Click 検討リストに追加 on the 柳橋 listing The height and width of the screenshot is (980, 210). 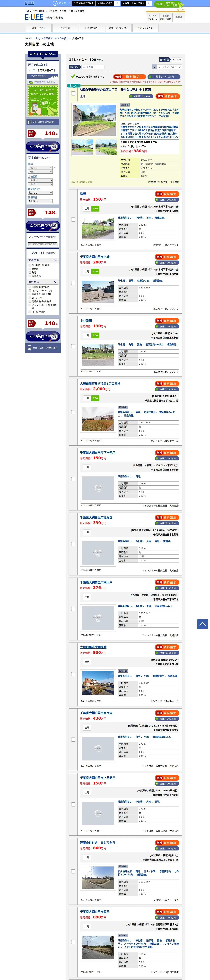[x=167, y=200]
